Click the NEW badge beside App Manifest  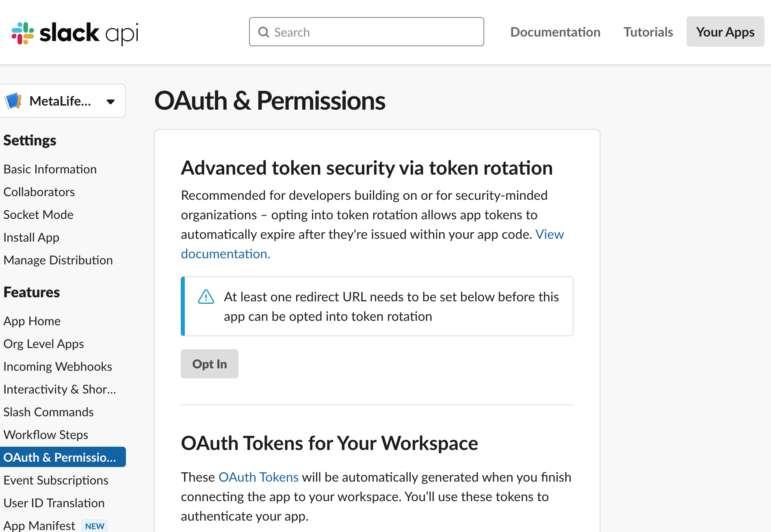tap(95, 526)
